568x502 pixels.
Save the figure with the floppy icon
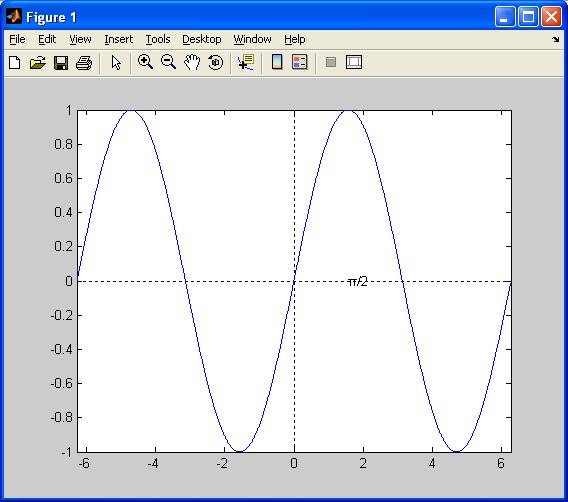(x=61, y=63)
